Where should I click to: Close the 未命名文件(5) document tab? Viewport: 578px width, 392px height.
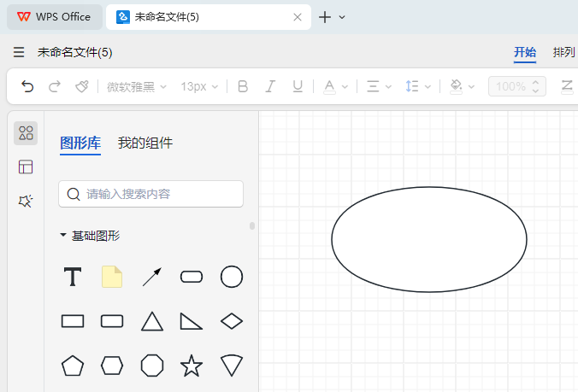[298, 17]
